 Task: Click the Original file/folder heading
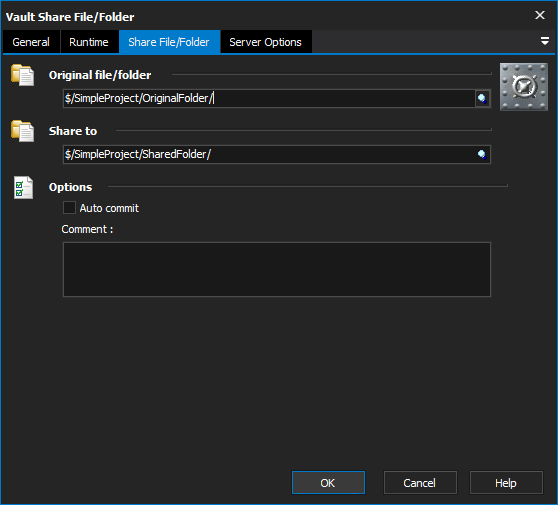click(x=100, y=75)
